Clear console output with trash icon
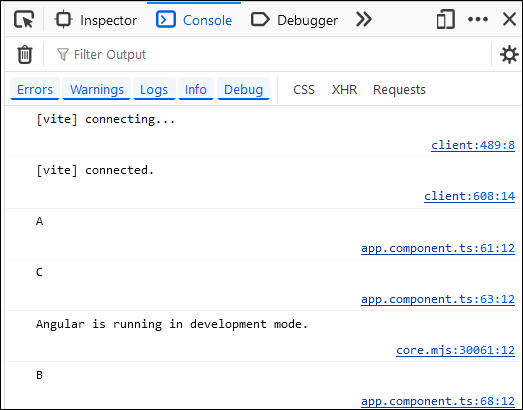The width and height of the screenshot is (523, 410). coord(25,54)
